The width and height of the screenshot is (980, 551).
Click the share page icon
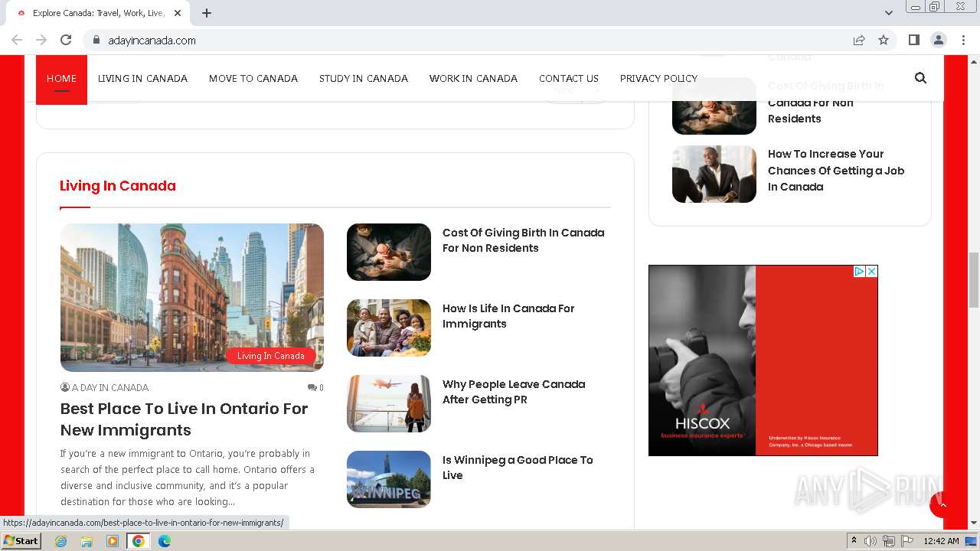click(x=859, y=40)
